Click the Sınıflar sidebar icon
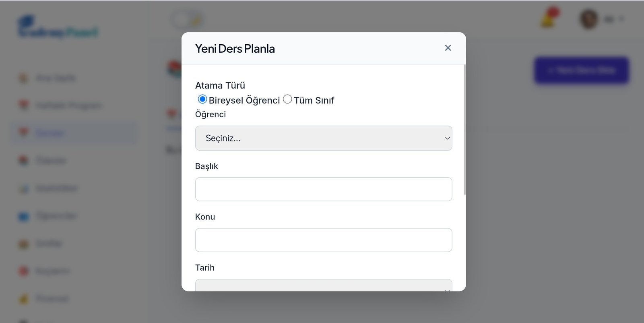Screen dimensions: 644x323 coord(24,244)
